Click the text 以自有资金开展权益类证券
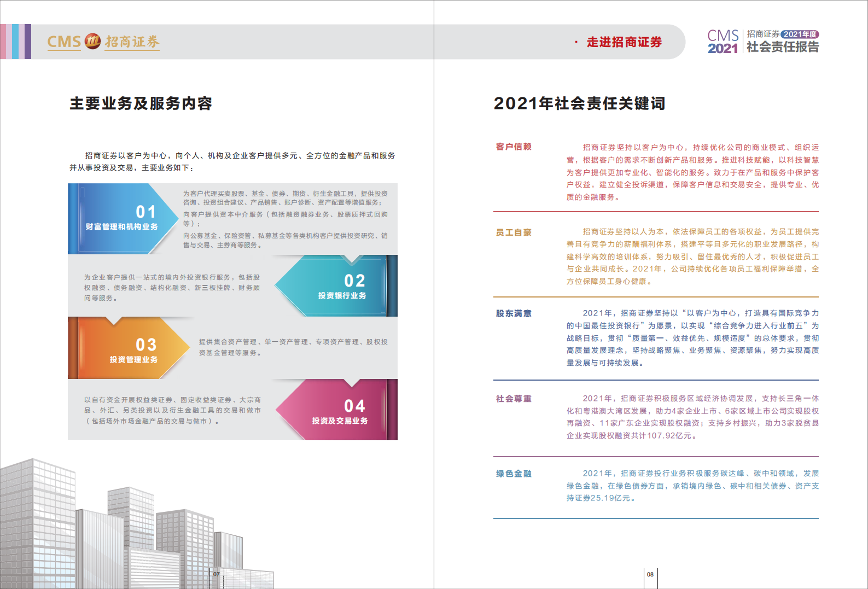The width and height of the screenshot is (868, 589). (x=172, y=410)
